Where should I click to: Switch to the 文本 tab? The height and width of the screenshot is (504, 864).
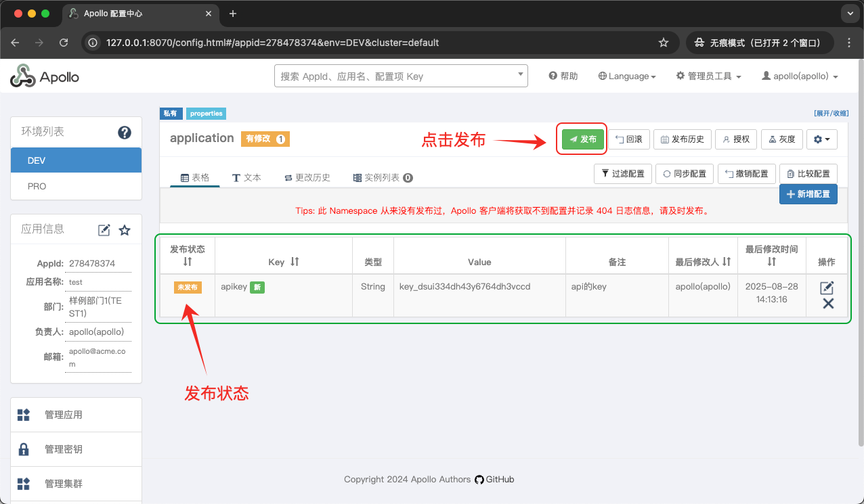pos(246,178)
